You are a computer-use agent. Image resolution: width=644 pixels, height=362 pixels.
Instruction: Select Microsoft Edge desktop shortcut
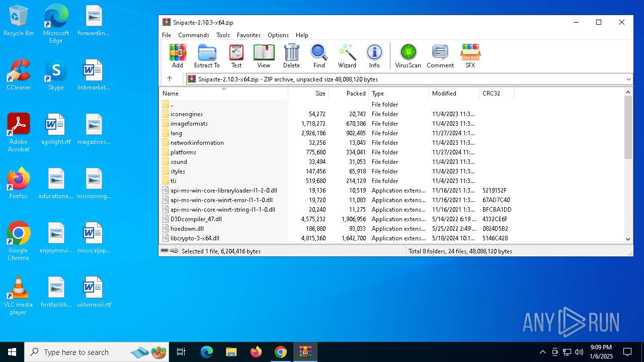coord(56,24)
